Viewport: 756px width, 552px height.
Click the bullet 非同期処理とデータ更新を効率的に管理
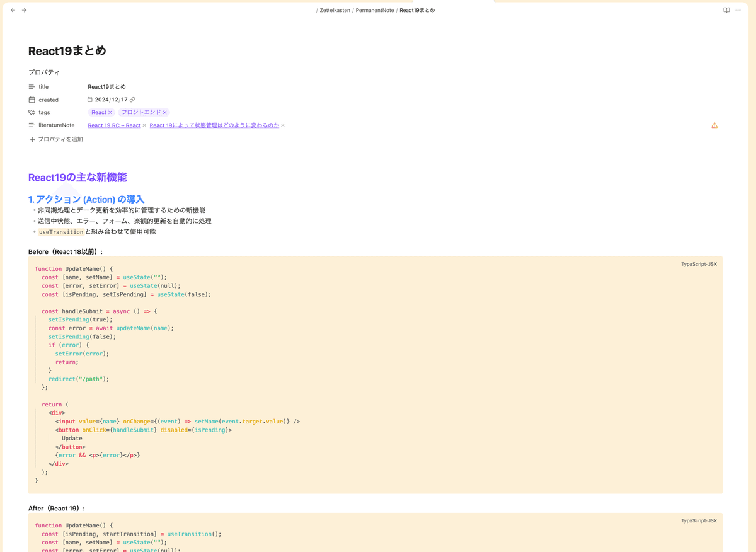click(x=122, y=210)
